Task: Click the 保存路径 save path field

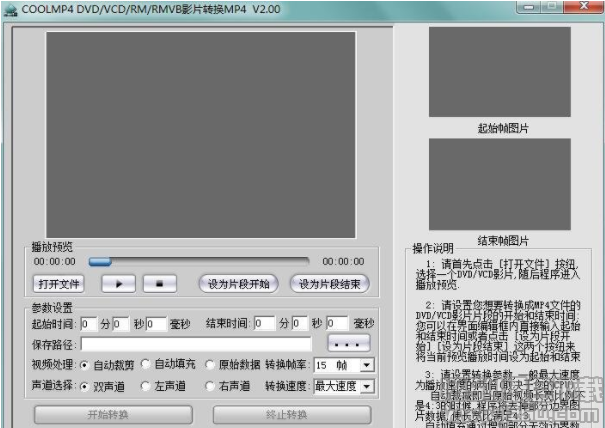Action: click(x=196, y=343)
